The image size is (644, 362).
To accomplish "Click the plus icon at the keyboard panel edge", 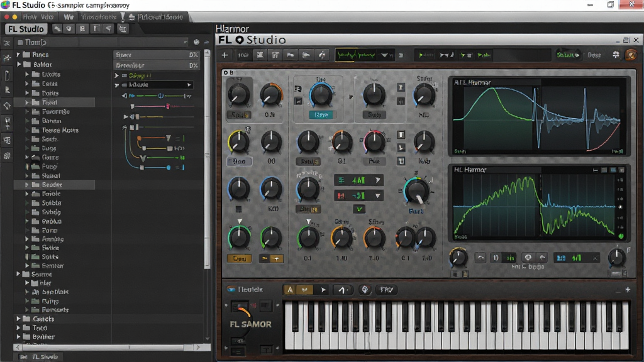I will (x=628, y=290).
